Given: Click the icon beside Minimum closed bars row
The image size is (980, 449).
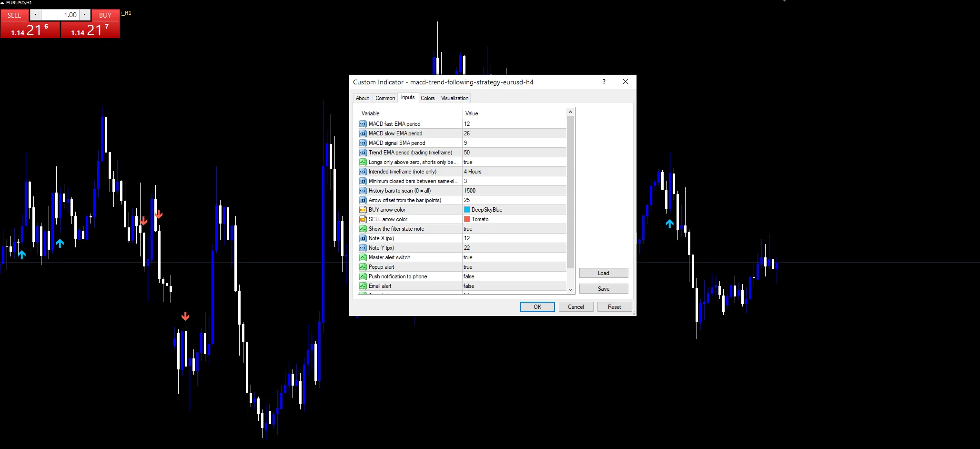Looking at the screenshot, I should [x=363, y=181].
